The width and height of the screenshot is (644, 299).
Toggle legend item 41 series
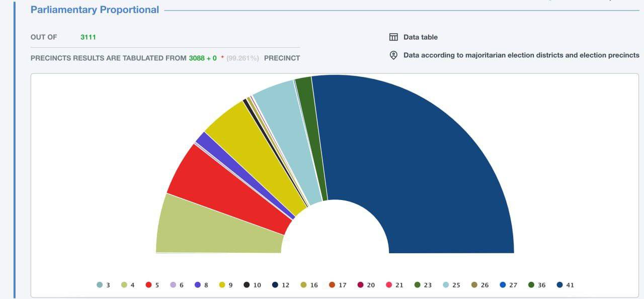pyautogui.click(x=565, y=285)
